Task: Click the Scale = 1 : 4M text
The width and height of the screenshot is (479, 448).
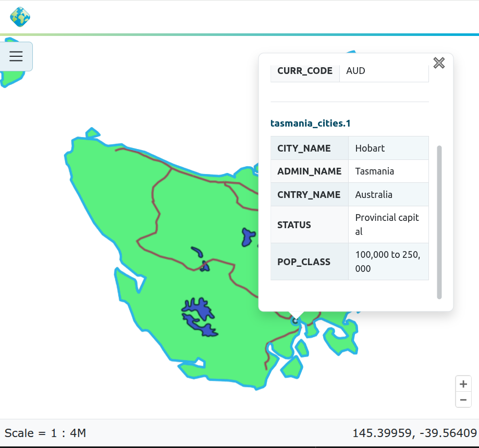Action: 45,433
